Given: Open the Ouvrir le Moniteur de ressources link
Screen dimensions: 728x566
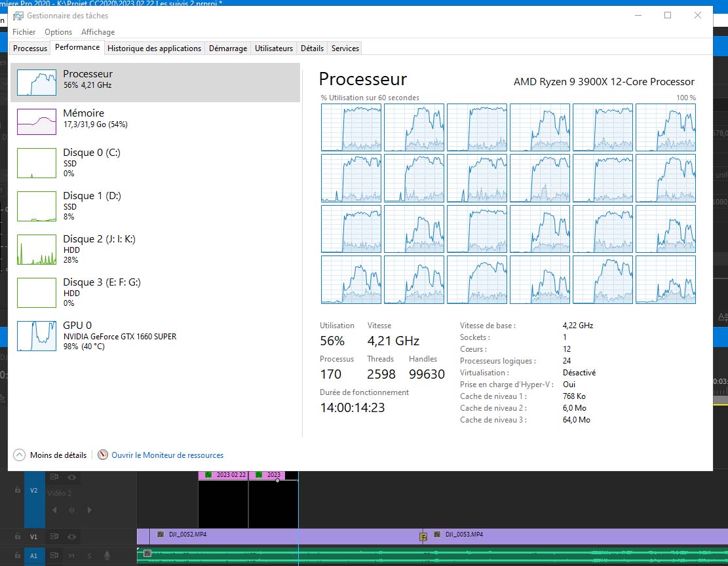Looking at the screenshot, I should tap(167, 455).
